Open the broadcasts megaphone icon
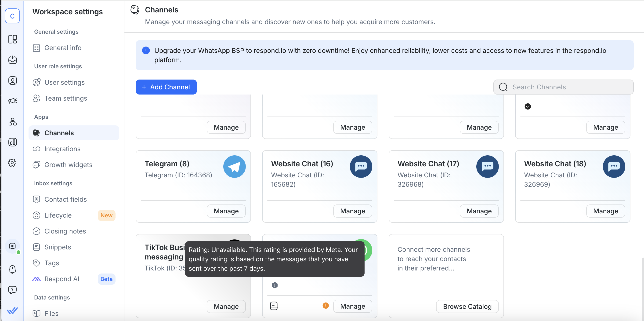 12,101
